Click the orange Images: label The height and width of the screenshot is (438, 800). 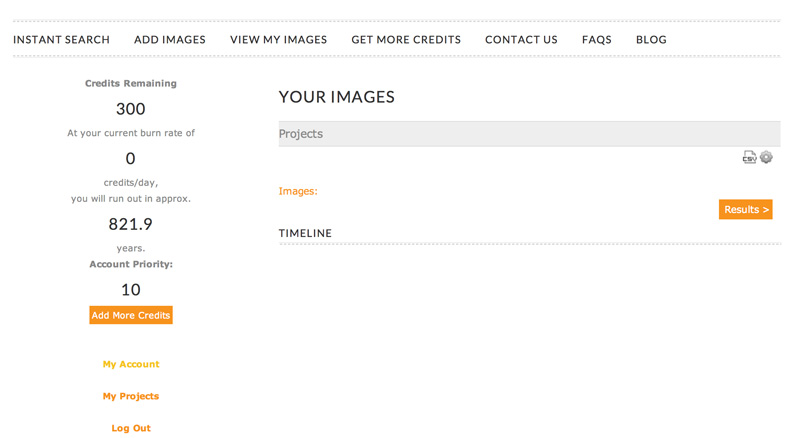(x=298, y=191)
